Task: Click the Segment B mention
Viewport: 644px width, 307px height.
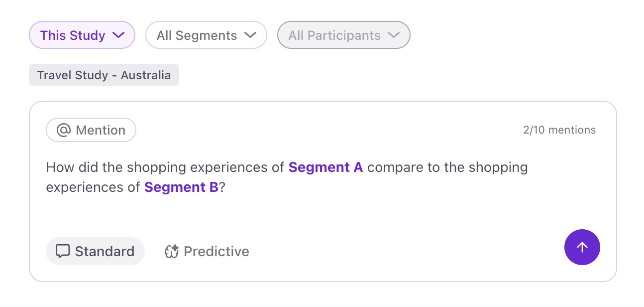Action: (181, 187)
